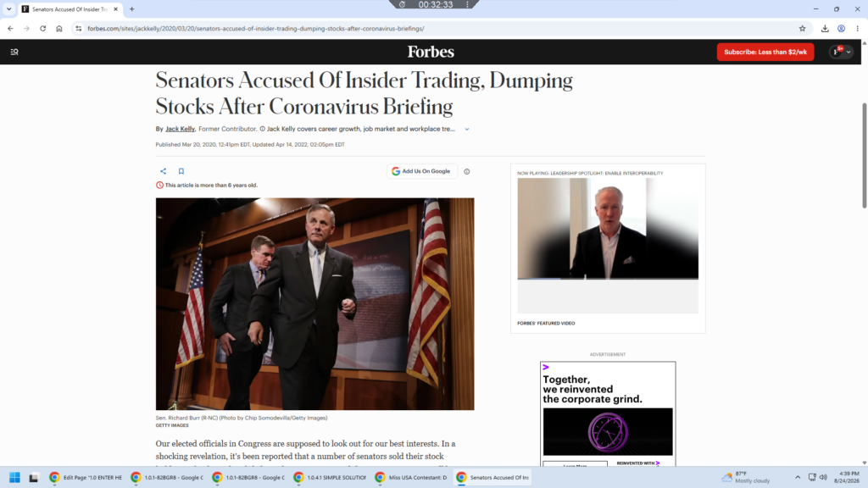Open the clock and date showing 4:39 PM
Screen dimensions: 868x488
(847, 478)
